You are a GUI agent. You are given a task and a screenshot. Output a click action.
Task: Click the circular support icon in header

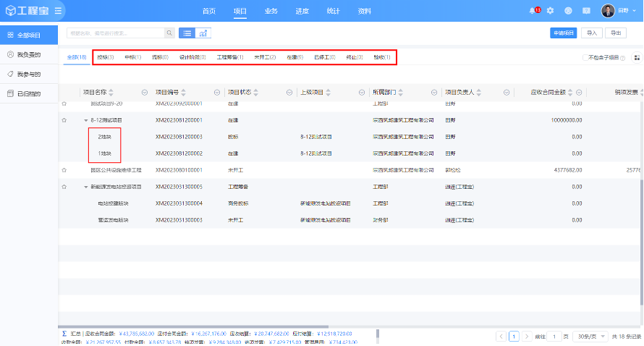[x=568, y=11]
